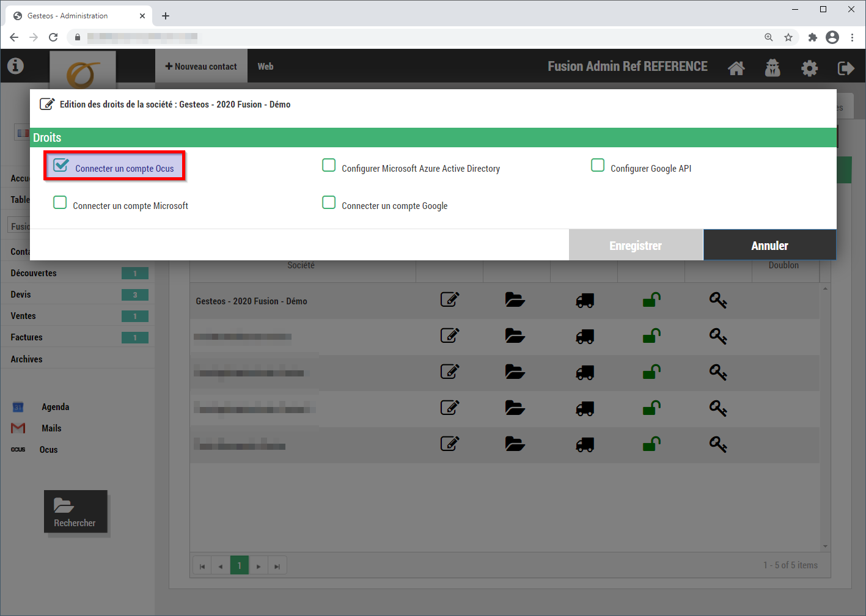The image size is (866, 616).
Task: Bookmark page with the star icon
Action: 788,37
